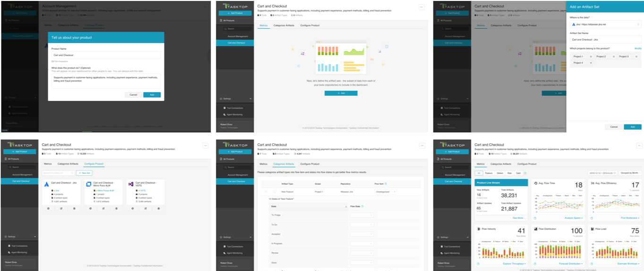
Task: Open the Flow State dropdown for Accepted
Action: (x=362, y=234)
